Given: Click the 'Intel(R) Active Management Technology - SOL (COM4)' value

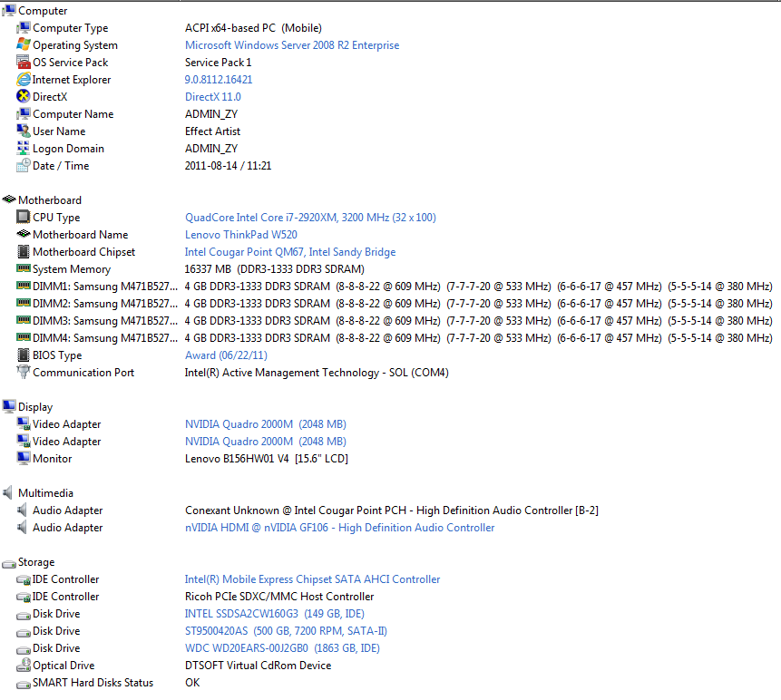Looking at the screenshot, I should [317, 373].
